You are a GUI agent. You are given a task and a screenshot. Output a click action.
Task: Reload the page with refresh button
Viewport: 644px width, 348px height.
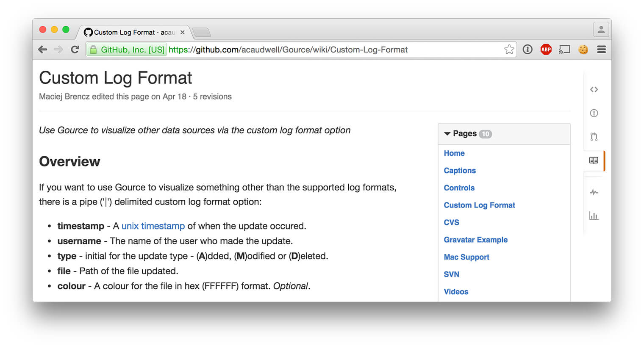pyautogui.click(x=75, y=50)
